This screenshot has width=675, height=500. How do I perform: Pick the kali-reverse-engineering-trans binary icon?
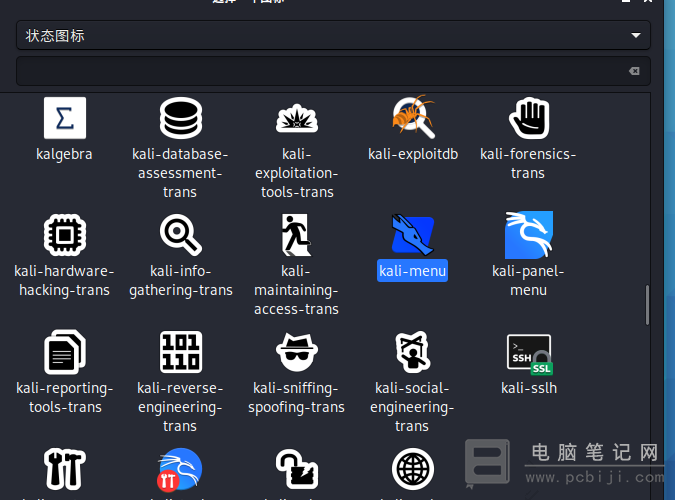click(181, 352)
